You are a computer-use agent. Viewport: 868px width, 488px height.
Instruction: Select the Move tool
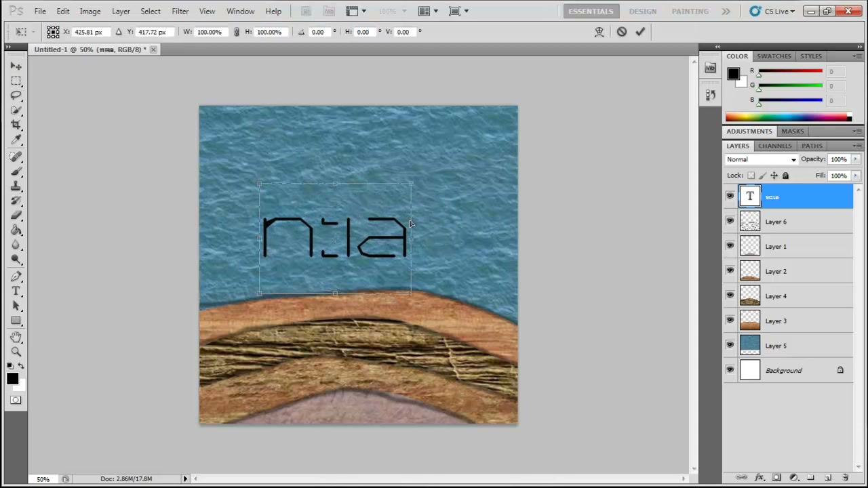(x=16, y=66)
